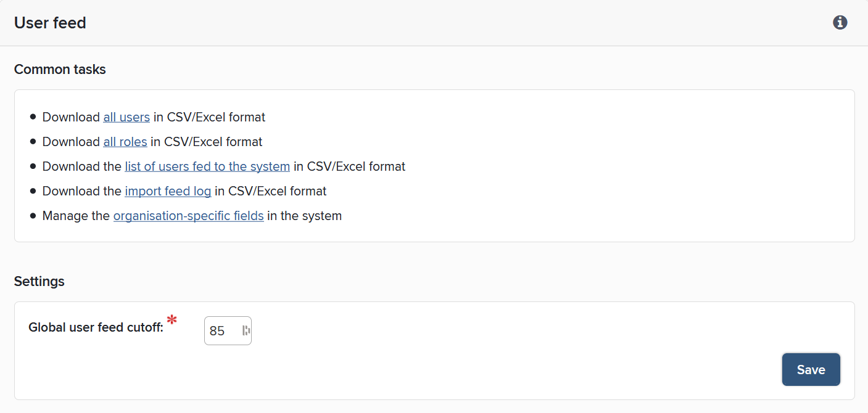Click the Common tasks heading

click(60, 70)
